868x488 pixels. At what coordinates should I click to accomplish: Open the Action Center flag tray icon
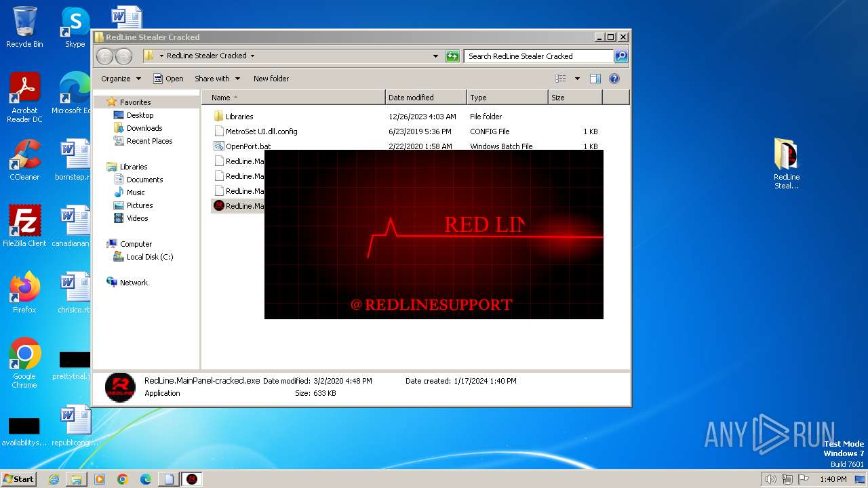pyautogui.click(x=804, y=479)
